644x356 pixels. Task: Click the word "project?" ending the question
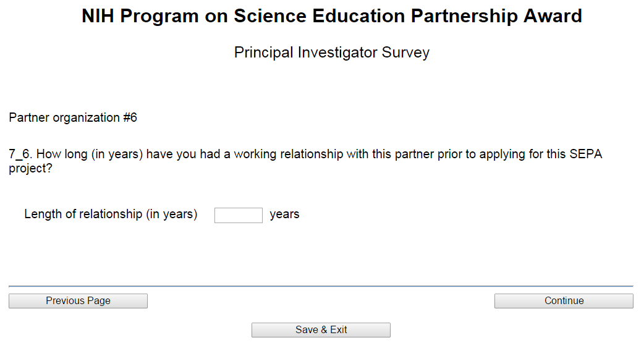pos(30,168)
